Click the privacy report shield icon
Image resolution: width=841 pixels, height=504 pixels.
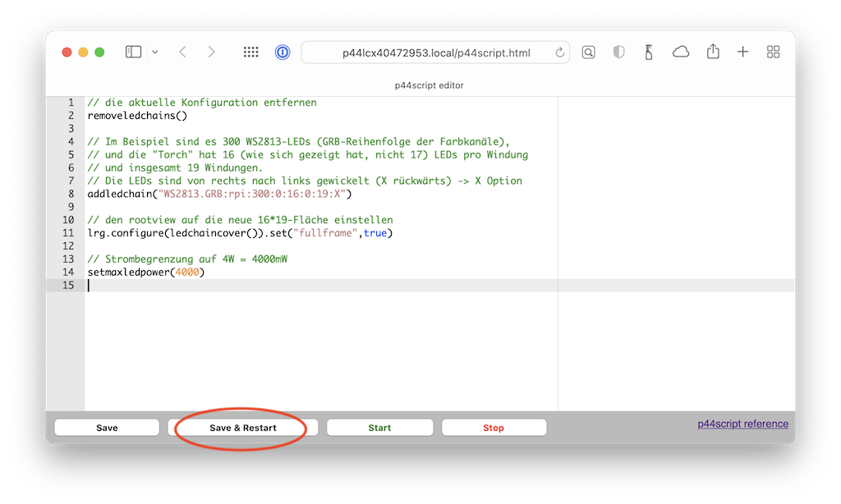618,51
